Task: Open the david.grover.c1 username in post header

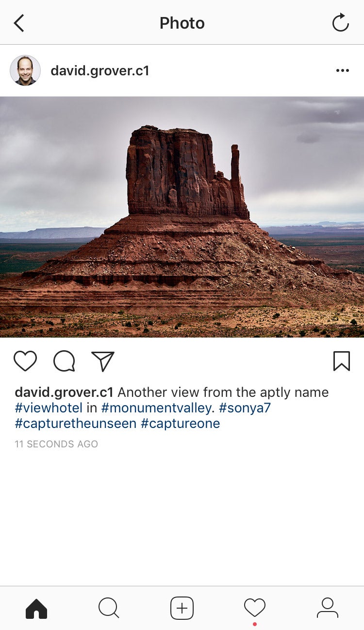Action: pos(100,71)
